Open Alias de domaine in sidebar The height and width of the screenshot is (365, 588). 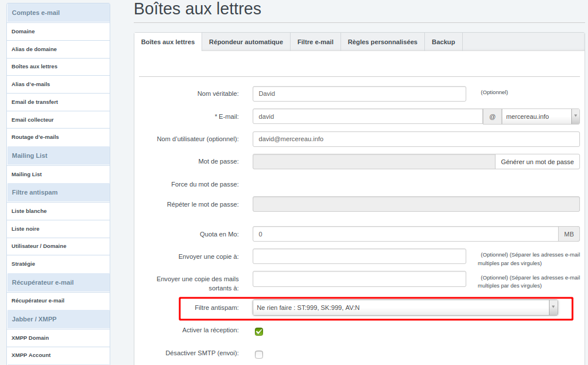34,49
